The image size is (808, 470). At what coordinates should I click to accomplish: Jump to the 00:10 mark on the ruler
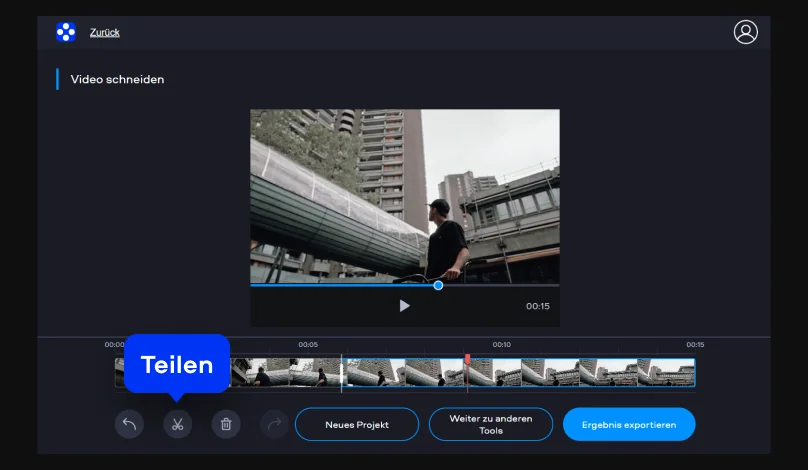pos(501,345)
